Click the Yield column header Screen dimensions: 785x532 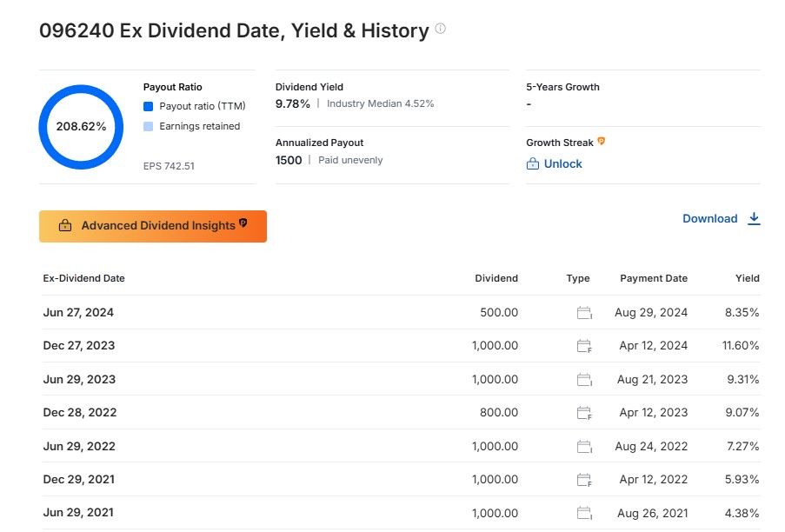(x=747, y=278)
